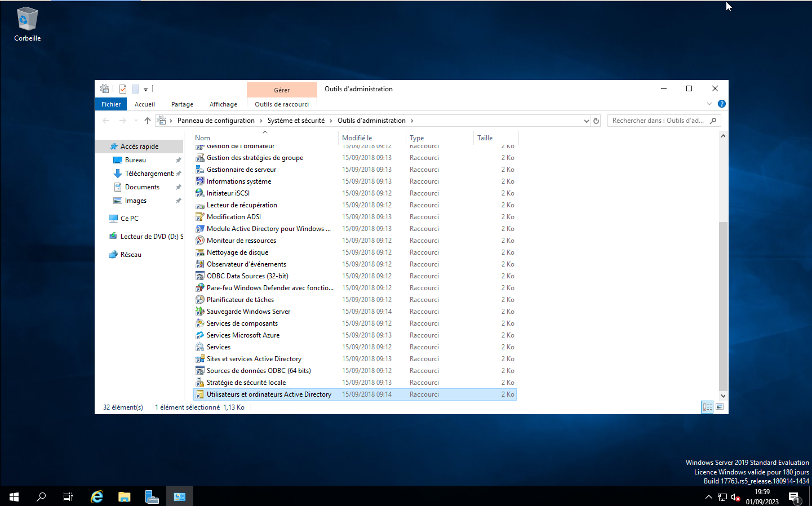Select Accès rapide in the navigation pane
The width and height of the screenshot is (812, 506).
coord(139,147)
